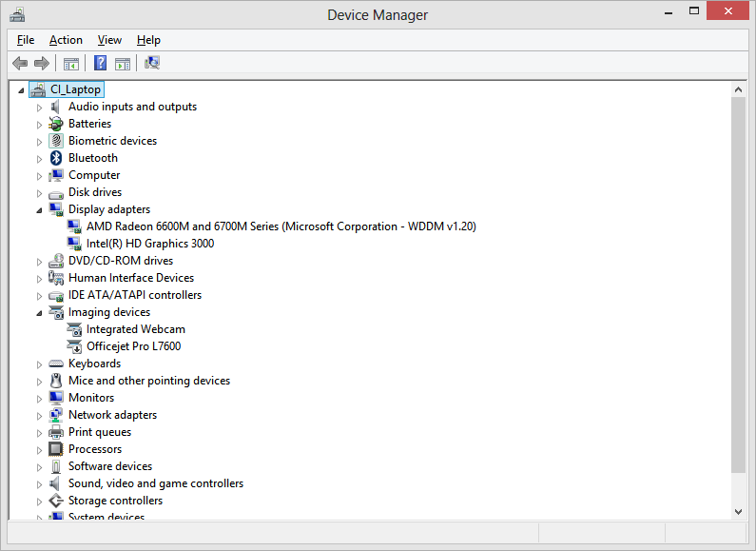Open the Action menu
756x551 pixels.
point(66,40)
